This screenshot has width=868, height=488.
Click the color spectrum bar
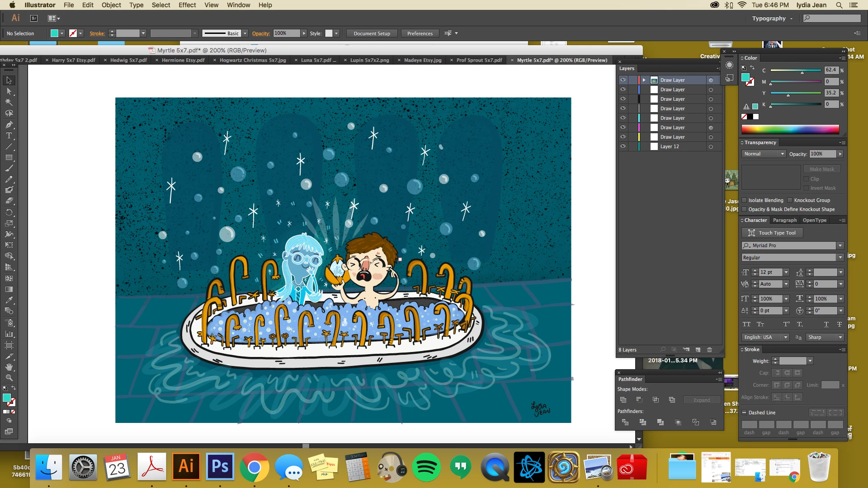(790, 130)
